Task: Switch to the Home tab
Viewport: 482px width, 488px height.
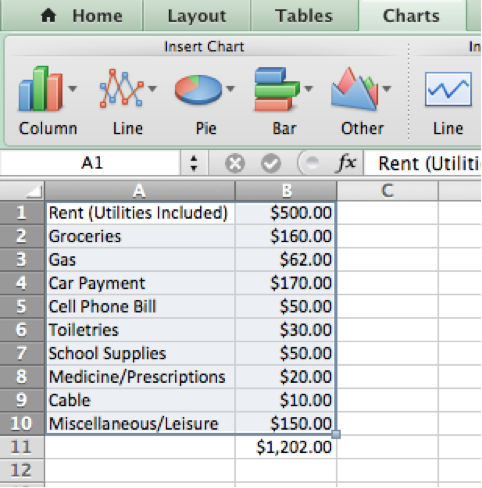Action: click(x=81, y=16)
